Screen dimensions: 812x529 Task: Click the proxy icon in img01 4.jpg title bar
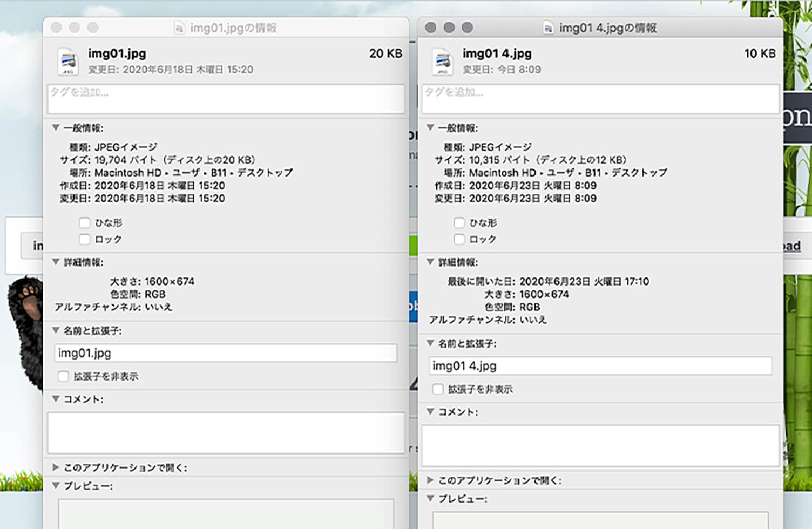coord(547,28)
